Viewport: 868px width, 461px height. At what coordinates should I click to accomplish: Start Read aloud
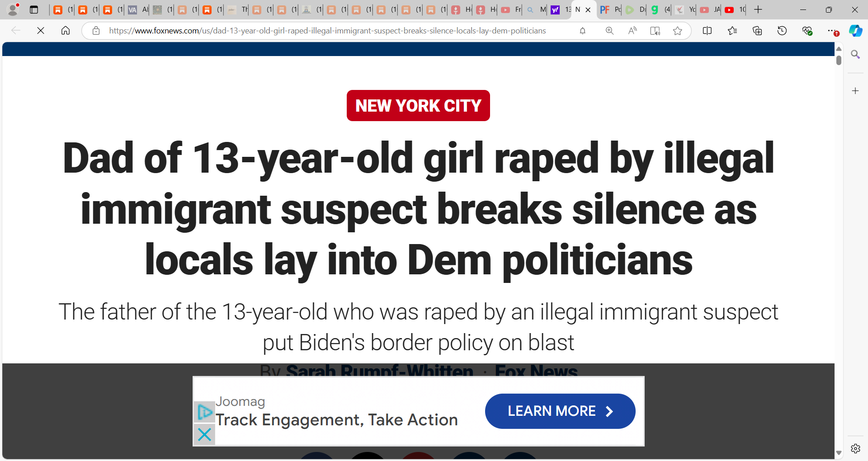click(632, 31)
